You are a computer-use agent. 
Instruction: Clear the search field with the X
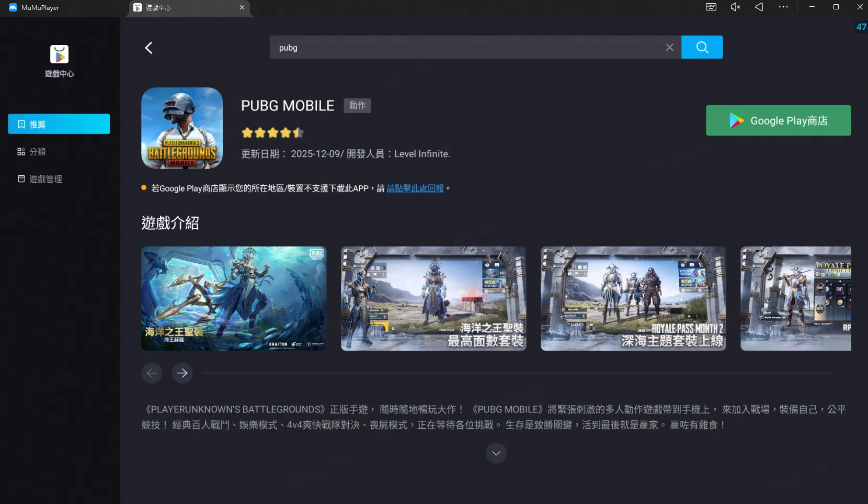pos(669,47)
